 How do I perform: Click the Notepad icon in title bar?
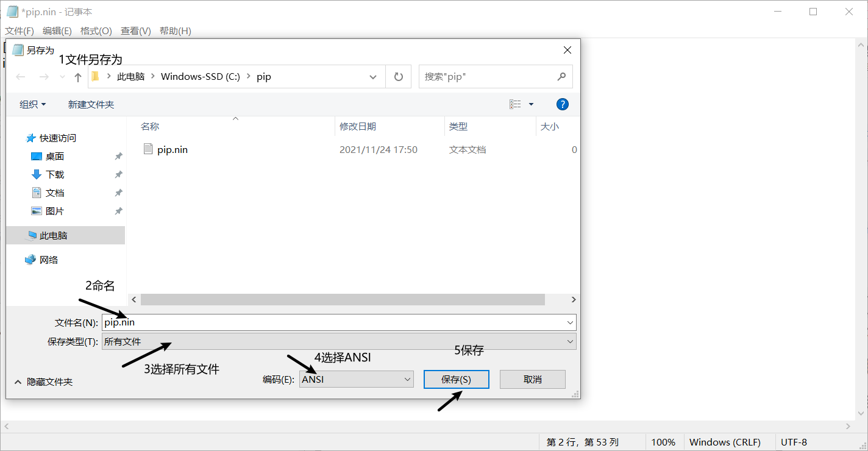tap(12, 11)
